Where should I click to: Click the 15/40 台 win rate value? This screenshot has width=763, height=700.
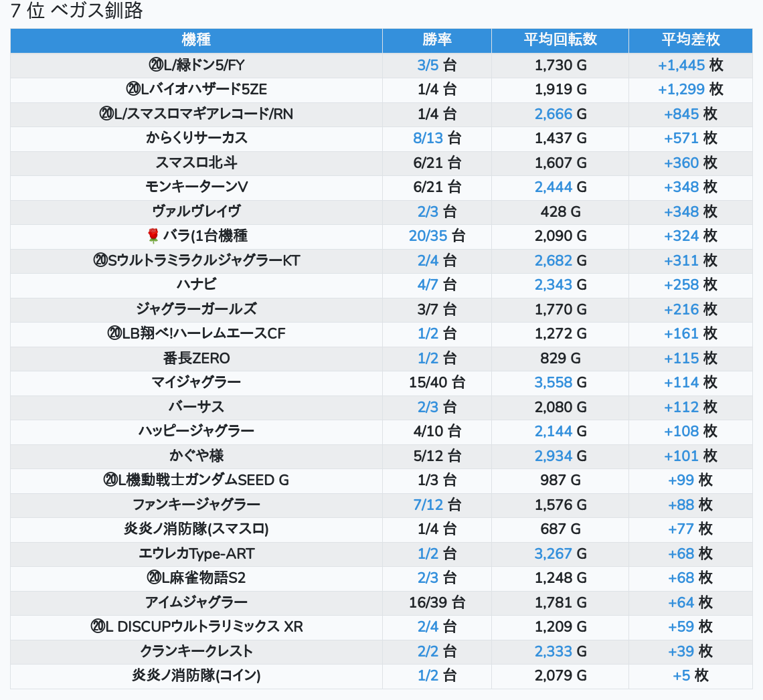point(436,382)
